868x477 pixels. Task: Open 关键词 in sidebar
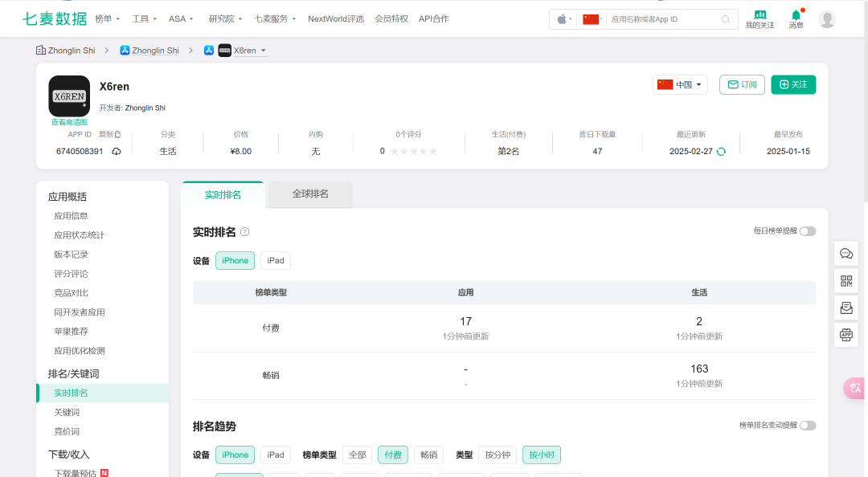point(67,412)
